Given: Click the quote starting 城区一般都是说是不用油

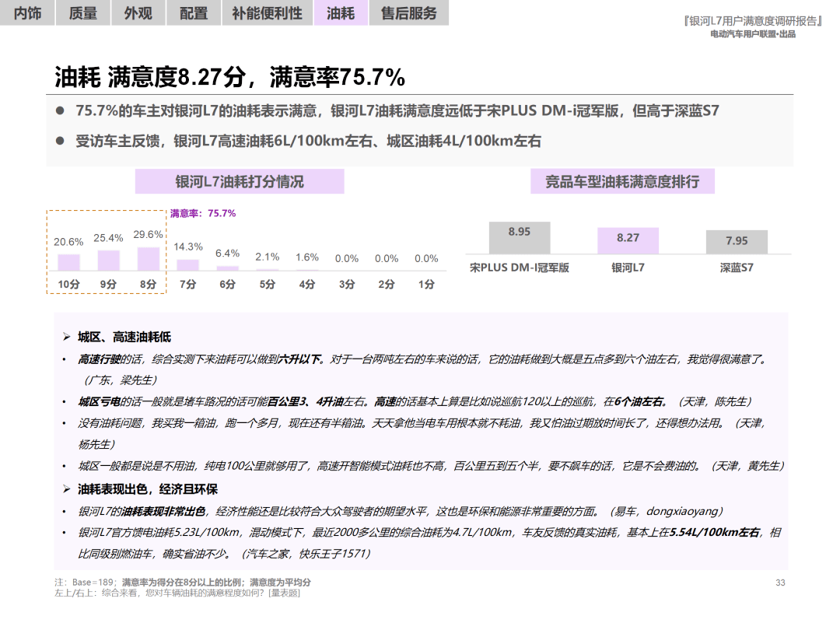Looking at the screenshot, I should click(x=431, y=466).
